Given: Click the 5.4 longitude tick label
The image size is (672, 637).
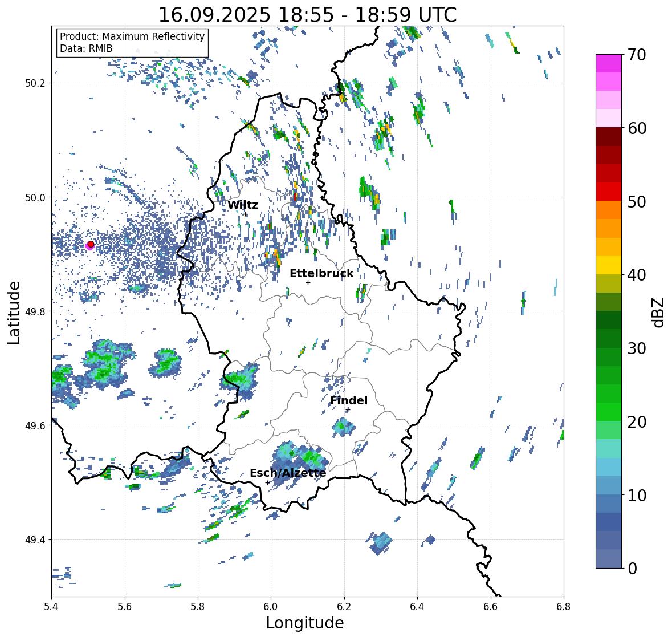Looking at the screenshot, I should coord(51,607).
